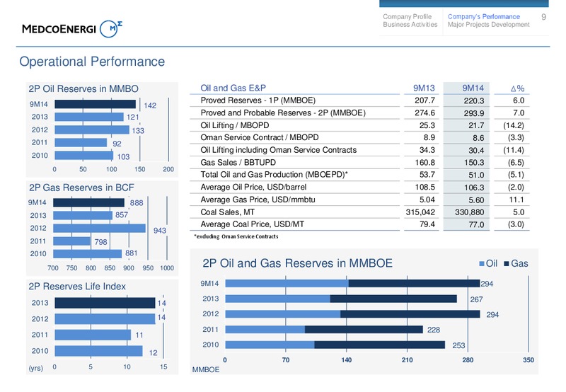Click the 11.1 percent change value
Viewport: 566px width, 392px height.
[516, 200]
